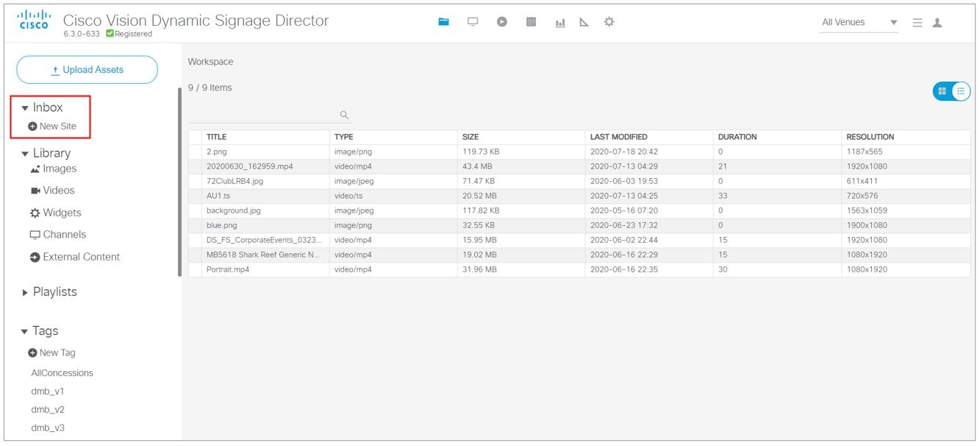Click the Workspace heading
980x446 pixels.
pyautogui.click(x=210, y=62)
